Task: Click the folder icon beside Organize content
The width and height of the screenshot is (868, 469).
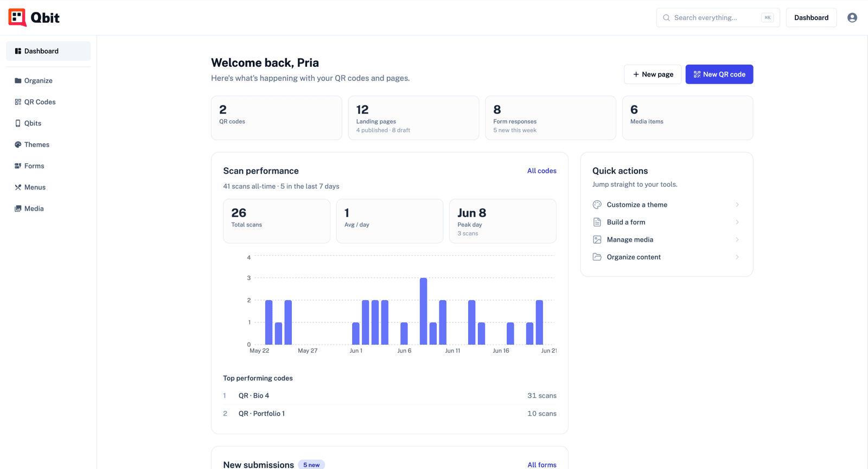Action: pyautogui.click(x=597, y=257)
